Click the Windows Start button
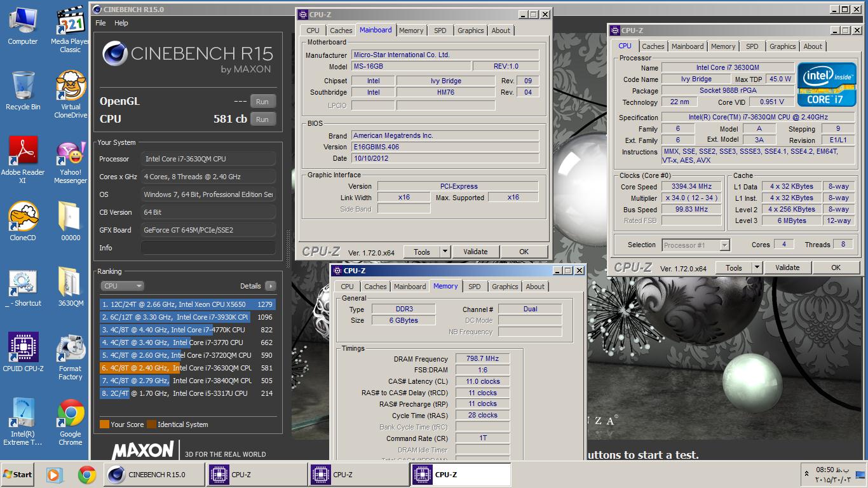The image size is (868, 488). pyautogui.click(x=18, y=474)
